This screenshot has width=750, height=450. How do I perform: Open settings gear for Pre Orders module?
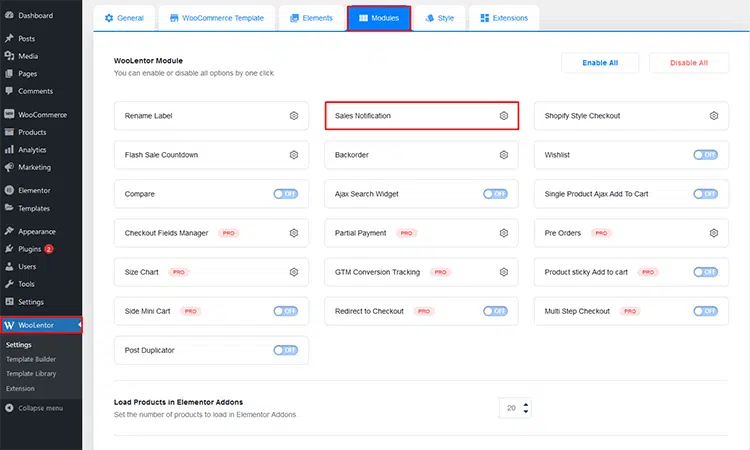click(x=714, y=233)
